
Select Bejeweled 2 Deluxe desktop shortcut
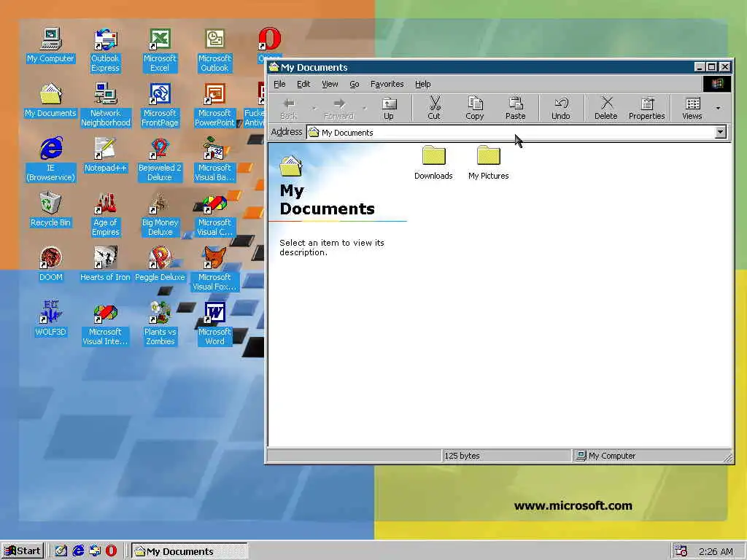[160, 160]
